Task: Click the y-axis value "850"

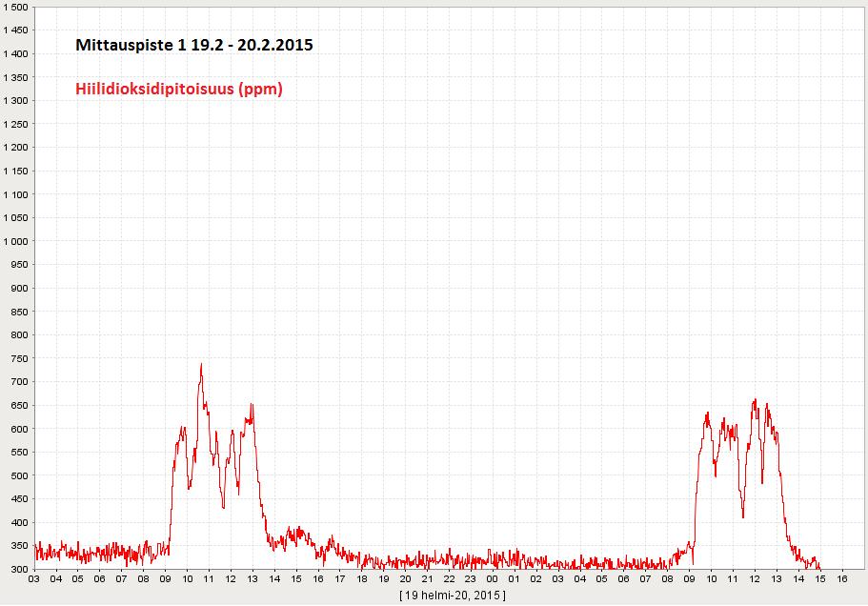Action: pos(19,312)
